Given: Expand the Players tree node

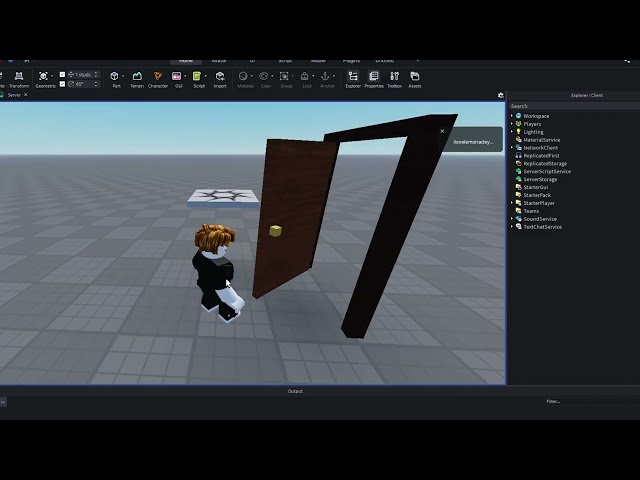Looking at the screenshot, I should tap(512, 124).
